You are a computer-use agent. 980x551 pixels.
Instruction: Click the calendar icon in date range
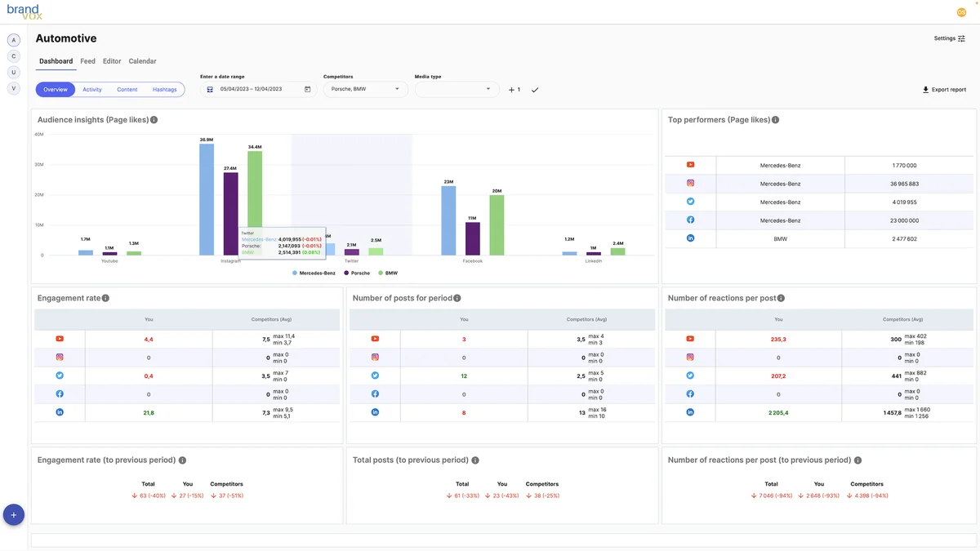[307, 89]
